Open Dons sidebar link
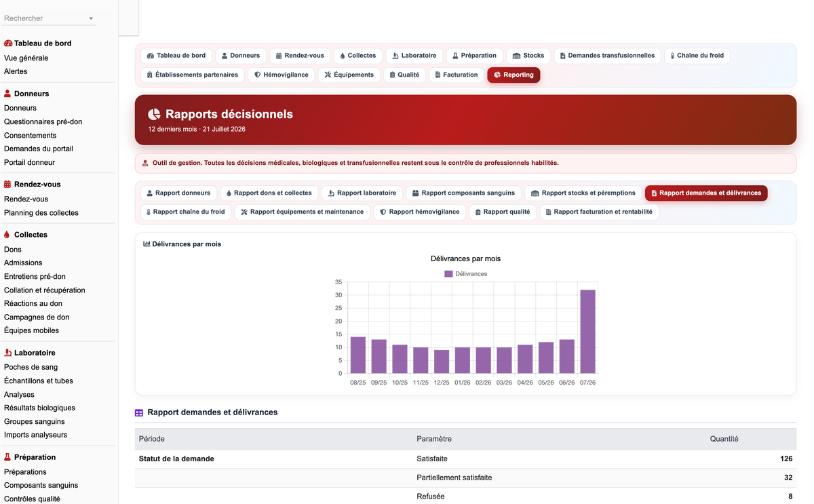 click(13, 249)
